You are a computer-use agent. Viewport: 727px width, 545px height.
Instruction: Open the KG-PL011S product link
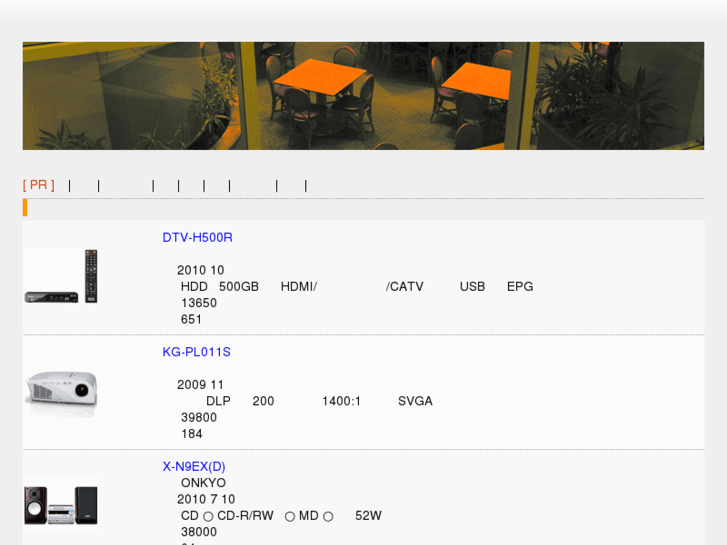click(x=197, y=352)
